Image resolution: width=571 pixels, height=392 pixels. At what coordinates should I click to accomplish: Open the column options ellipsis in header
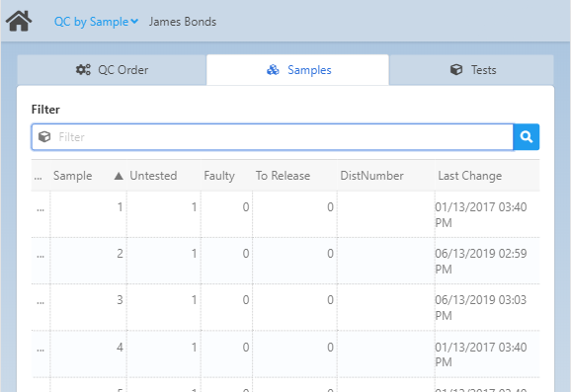(x=39, y=178)
